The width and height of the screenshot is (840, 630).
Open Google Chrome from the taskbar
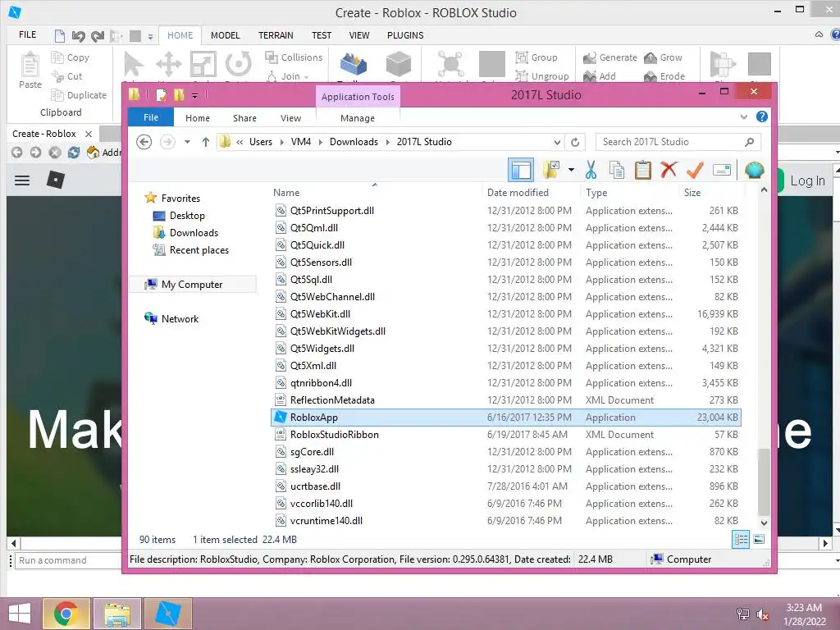66,614
